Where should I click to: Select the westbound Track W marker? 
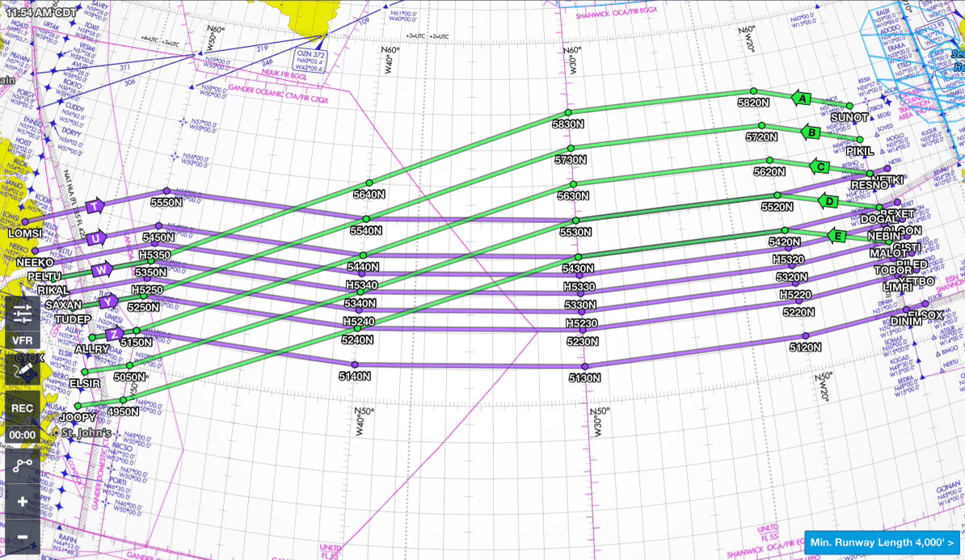pyautogui.click(x=101, y=269)
